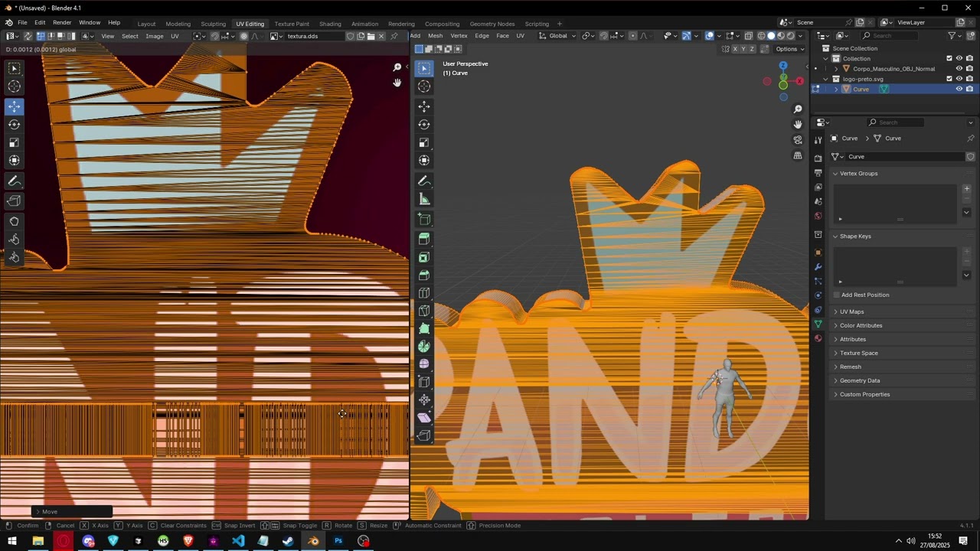Viewport: 980px width, 551px height.
Task: Disable render camera icon for Curve
Action: pos(969,90)
